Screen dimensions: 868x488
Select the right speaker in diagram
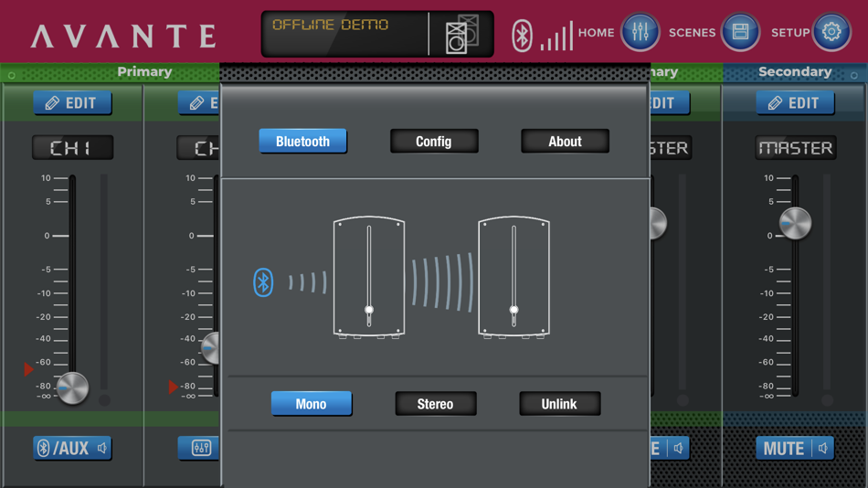coord(513,277)
